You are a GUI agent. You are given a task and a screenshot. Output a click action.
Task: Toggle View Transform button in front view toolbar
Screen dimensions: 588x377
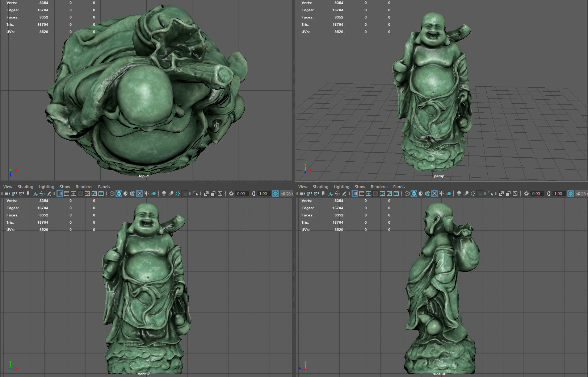click(276, 194)
